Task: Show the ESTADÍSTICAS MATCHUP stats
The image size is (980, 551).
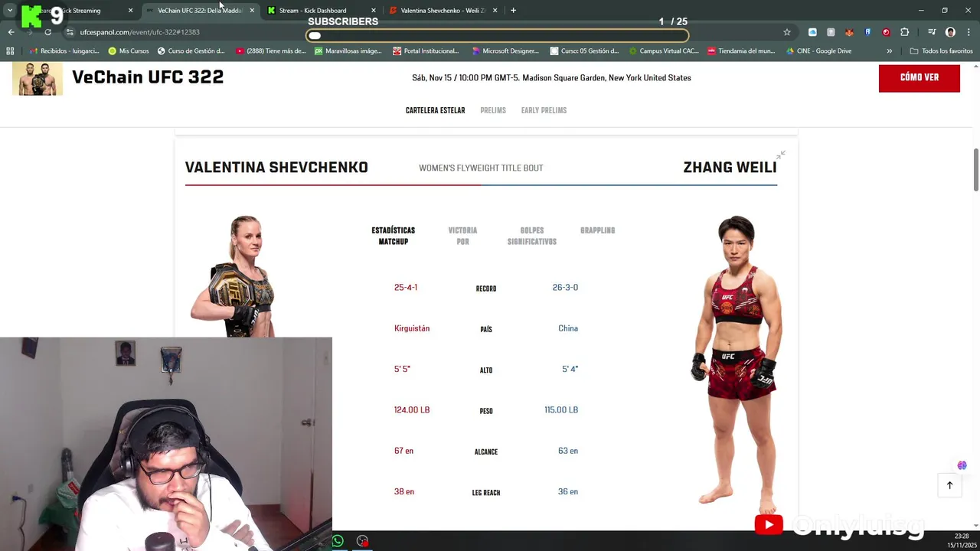Action: [394, 236]
